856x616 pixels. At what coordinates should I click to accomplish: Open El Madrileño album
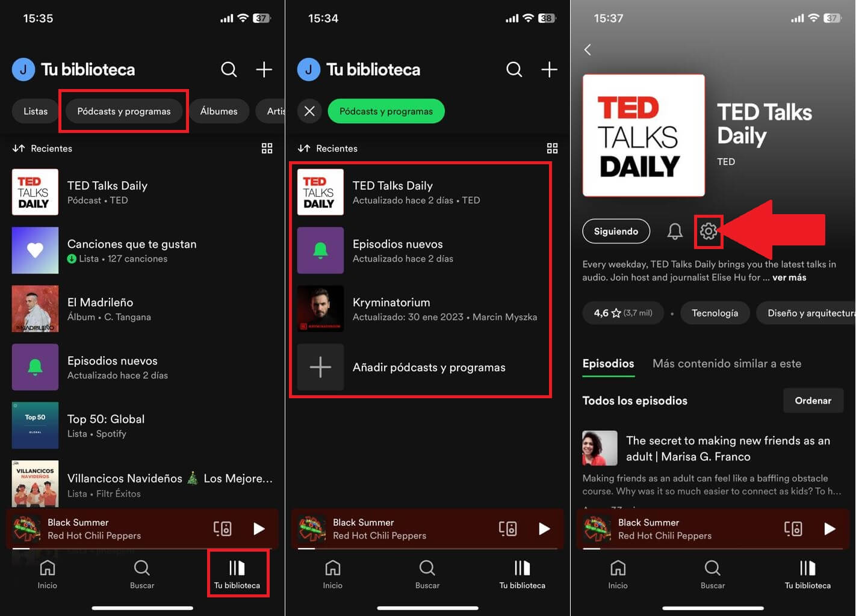(x=143, y=309)
